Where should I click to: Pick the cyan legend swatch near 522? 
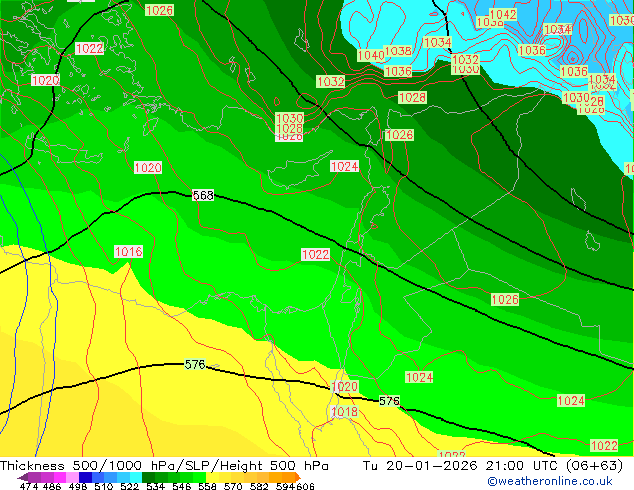[x=135, y=477]
